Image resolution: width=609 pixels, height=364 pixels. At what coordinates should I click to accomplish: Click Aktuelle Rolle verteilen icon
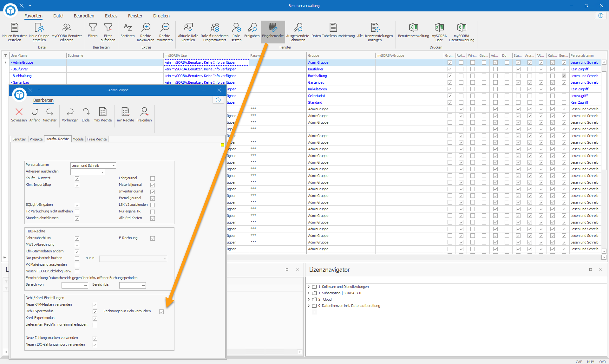[188, 28]
